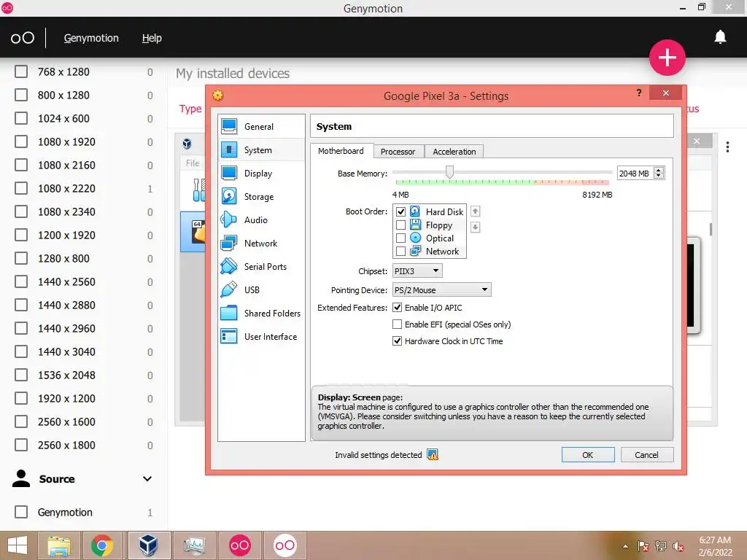Switch to the pink Genymotion taskbar icon
The width and height of the screenshot is (747, 560).
coord(239,545)
